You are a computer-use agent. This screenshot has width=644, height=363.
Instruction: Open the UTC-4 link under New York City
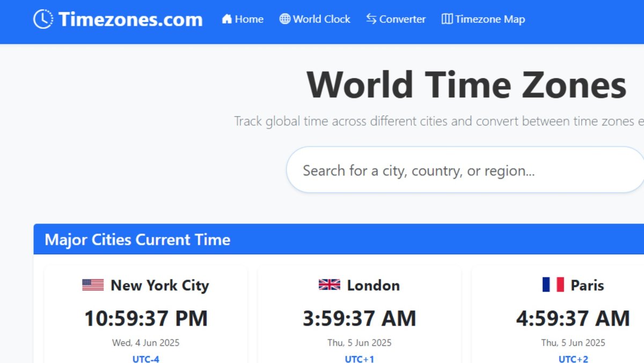[145, 359]
